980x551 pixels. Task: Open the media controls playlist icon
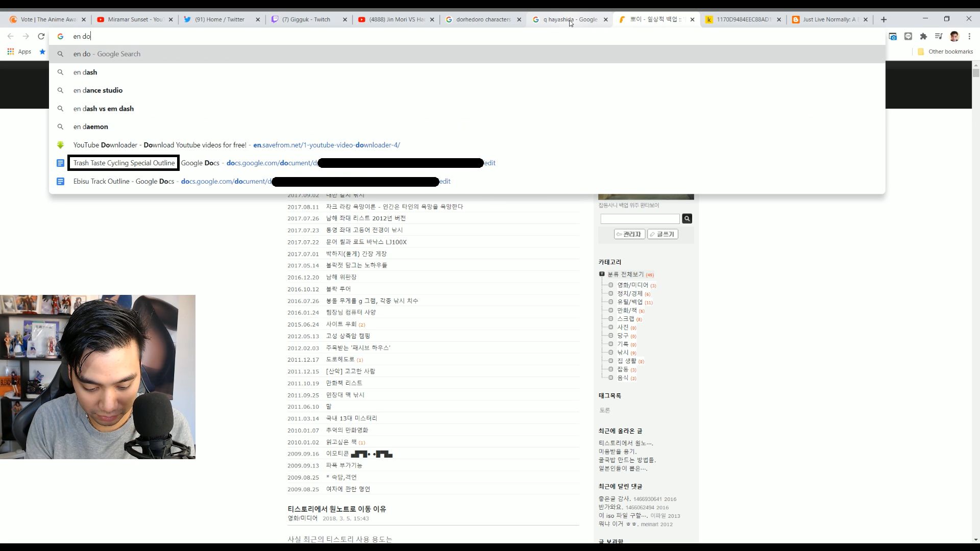938,36
